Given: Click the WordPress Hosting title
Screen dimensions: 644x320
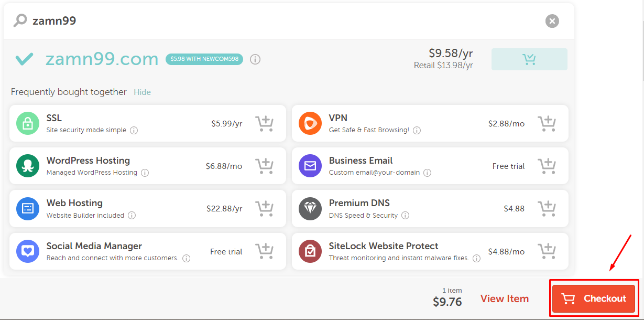Looking at the screenshot, I should pos(88,161).
